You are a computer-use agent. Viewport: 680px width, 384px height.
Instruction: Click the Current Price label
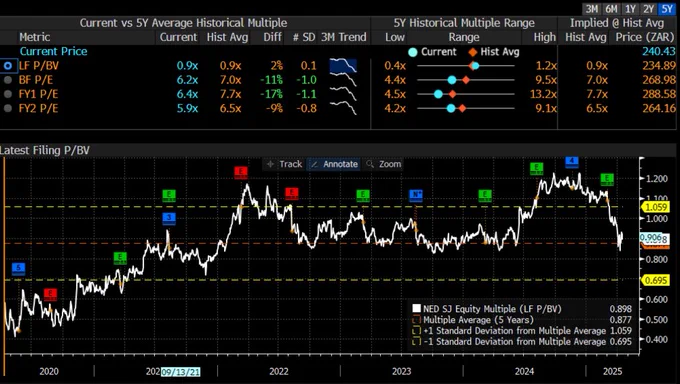click(x=53, y=52)
